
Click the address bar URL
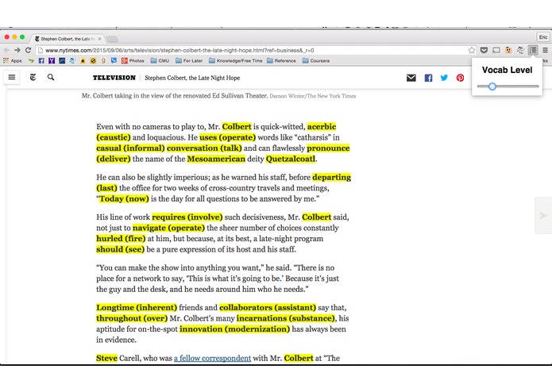click(179, 50)
